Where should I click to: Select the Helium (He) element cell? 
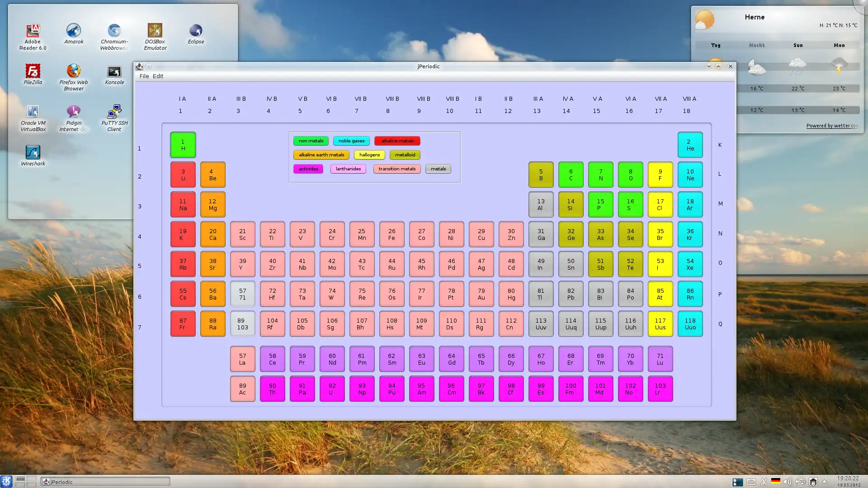point(690,145)
